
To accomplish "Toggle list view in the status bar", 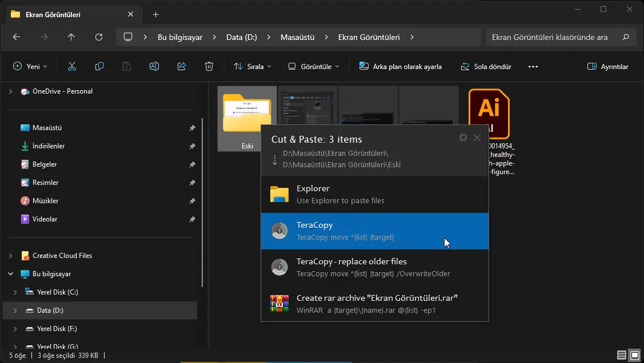I will tap(622, 354).
